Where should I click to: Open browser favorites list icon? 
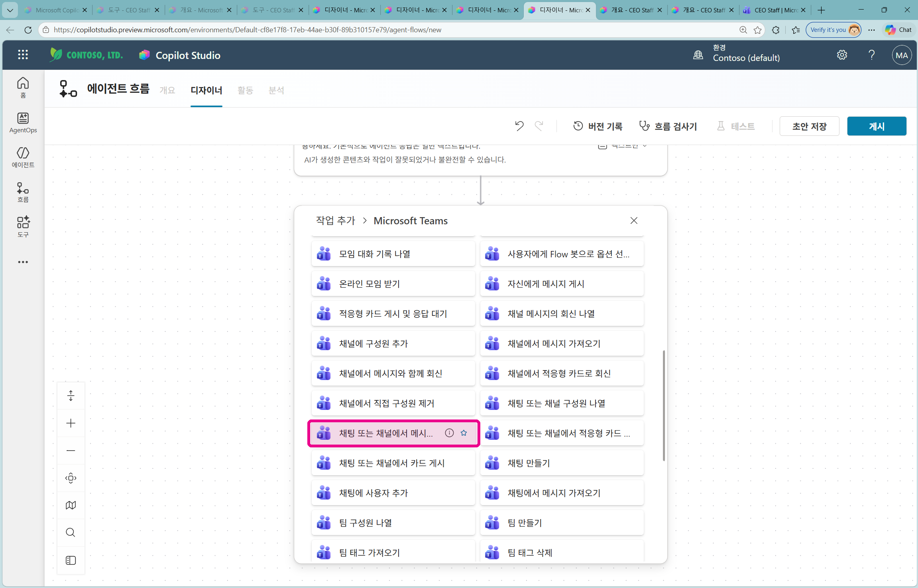tap(796, 30)
